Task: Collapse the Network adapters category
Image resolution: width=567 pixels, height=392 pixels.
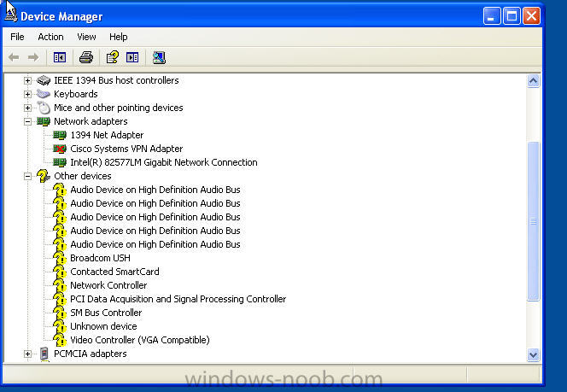Action: click(x=27, y=121)
